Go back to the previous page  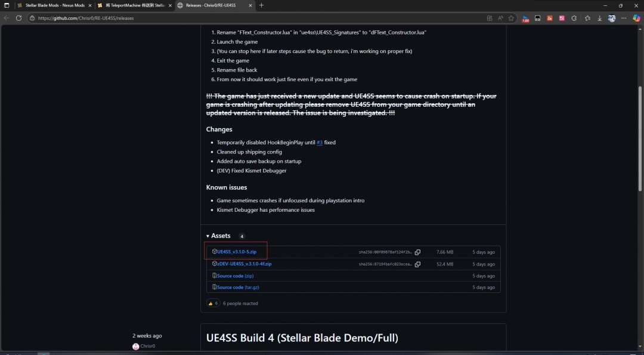[7, 18]
